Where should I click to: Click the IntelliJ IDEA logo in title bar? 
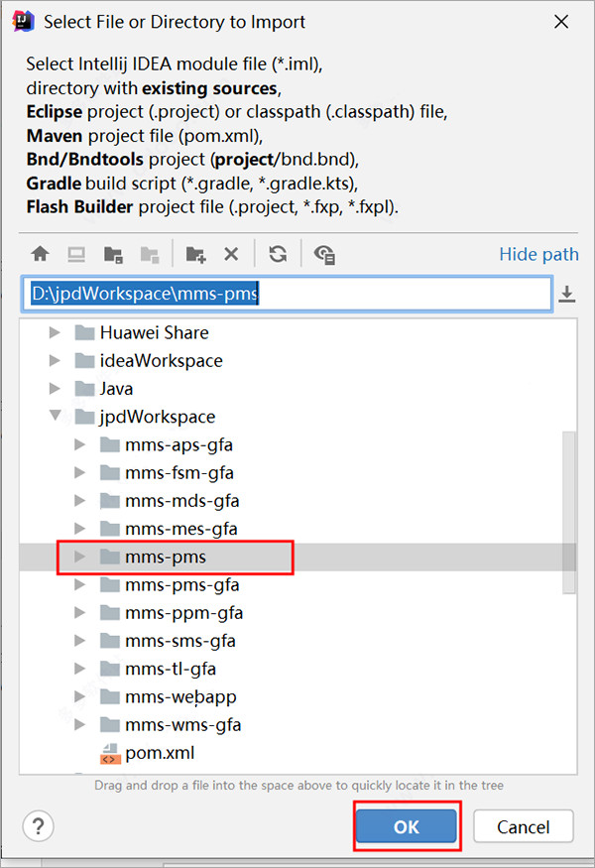pyautogui.click(x=22, y=21)
